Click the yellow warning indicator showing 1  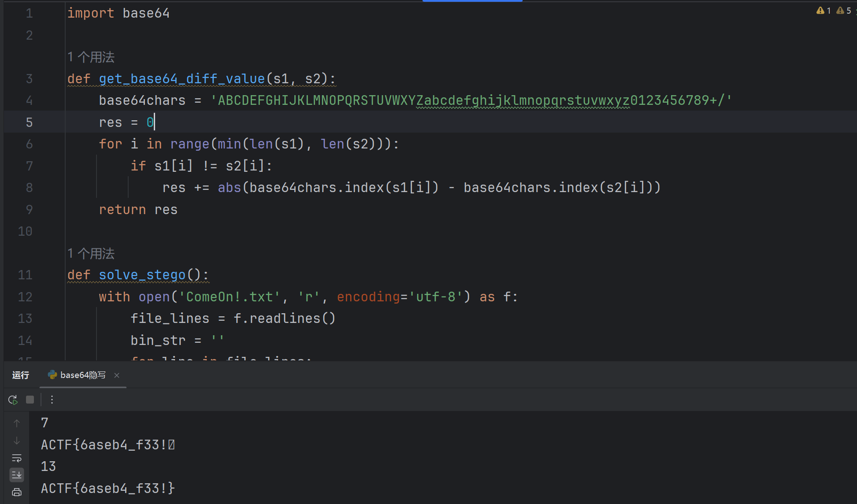pyautogui.click(x=823, y=11)
